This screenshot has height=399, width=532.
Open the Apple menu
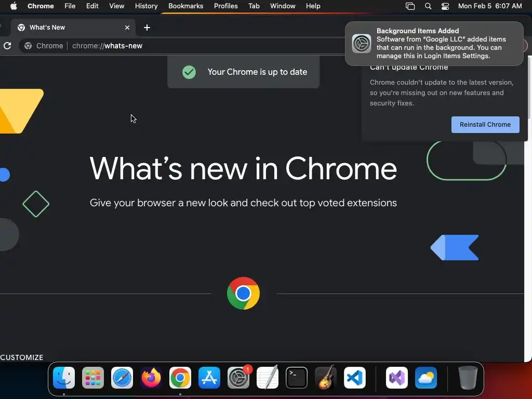point(14,6)
